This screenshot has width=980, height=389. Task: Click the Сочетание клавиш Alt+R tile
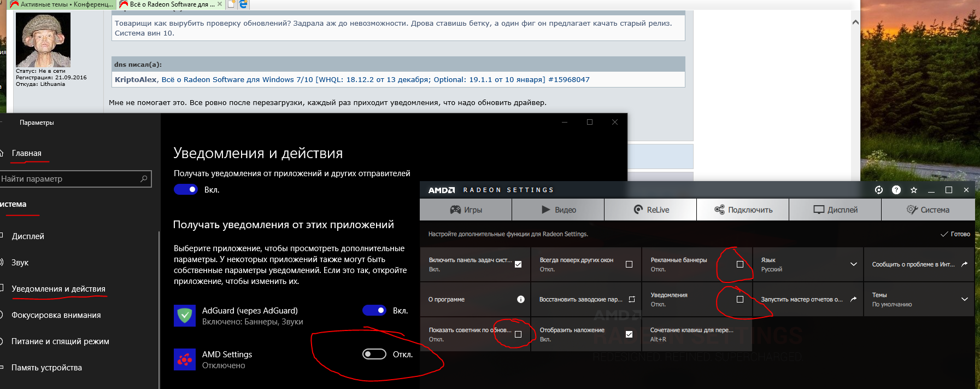pos(697,334)
